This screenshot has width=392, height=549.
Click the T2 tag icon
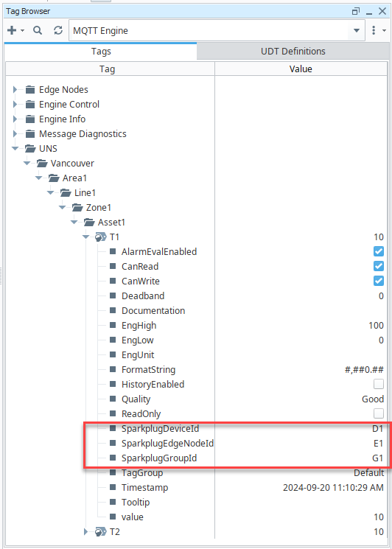coord(100,532)
